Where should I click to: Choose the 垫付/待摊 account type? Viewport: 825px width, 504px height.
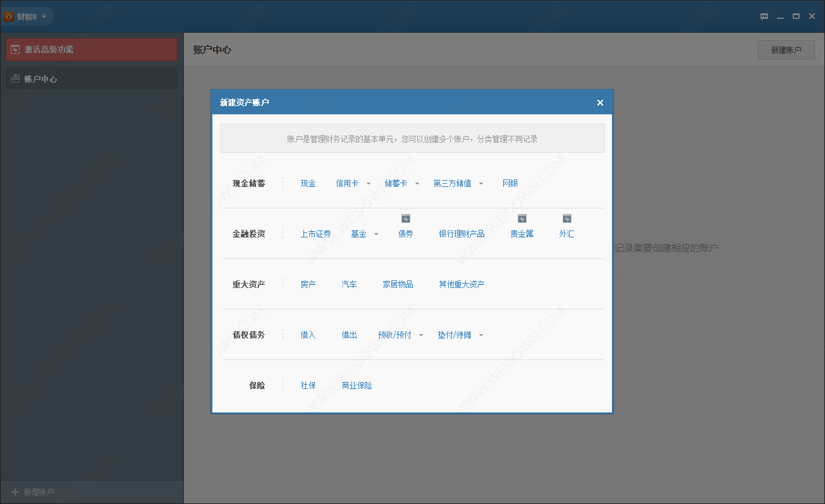tap(455, 335)
